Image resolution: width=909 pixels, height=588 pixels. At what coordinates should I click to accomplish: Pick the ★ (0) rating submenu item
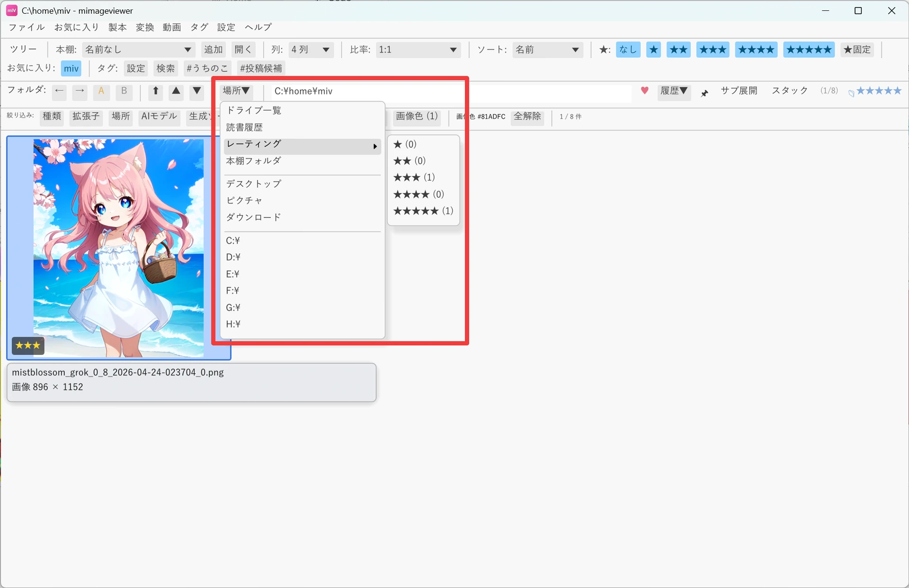(423, 144)
